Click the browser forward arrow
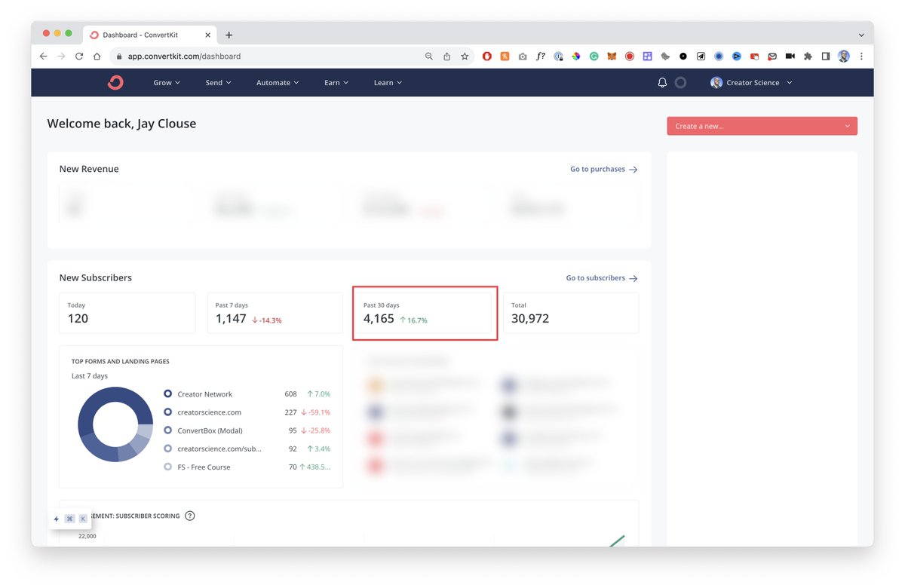This screenshot has height=588, width=905. (61, 57)
